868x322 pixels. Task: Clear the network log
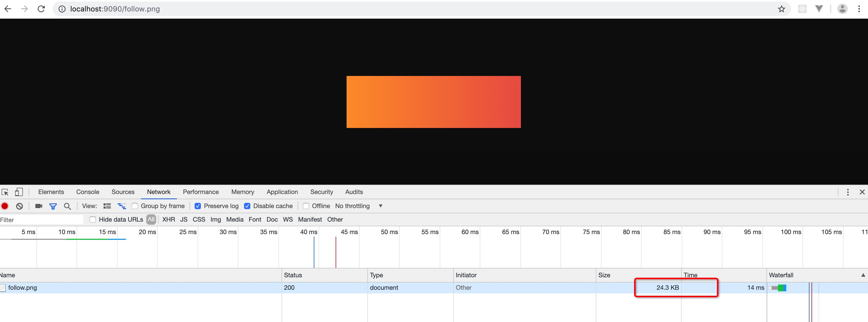tap(20, 206)
